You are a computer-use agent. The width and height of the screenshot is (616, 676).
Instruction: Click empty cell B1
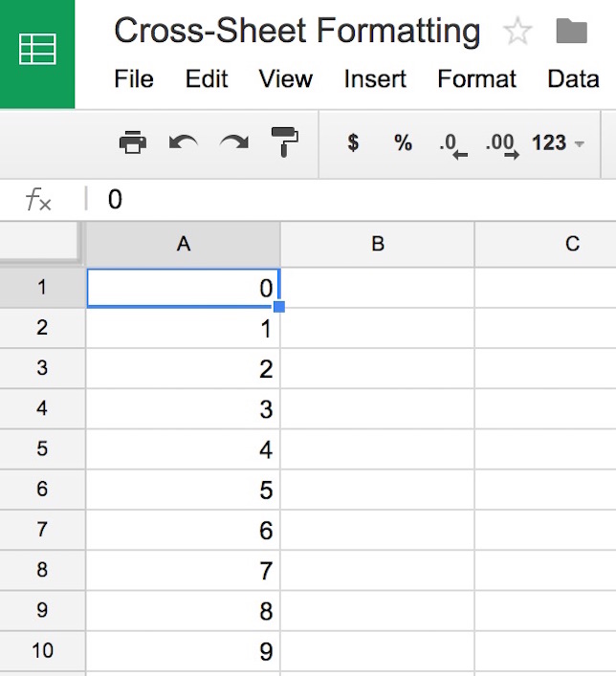click(x=378, y=288)
